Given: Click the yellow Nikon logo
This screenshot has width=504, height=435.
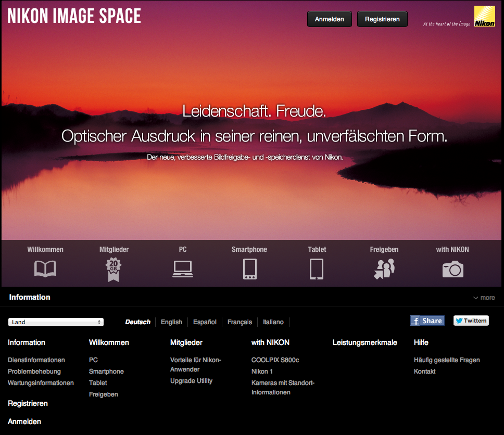Looking at the screenshot, I should click(x=484, y=16).
